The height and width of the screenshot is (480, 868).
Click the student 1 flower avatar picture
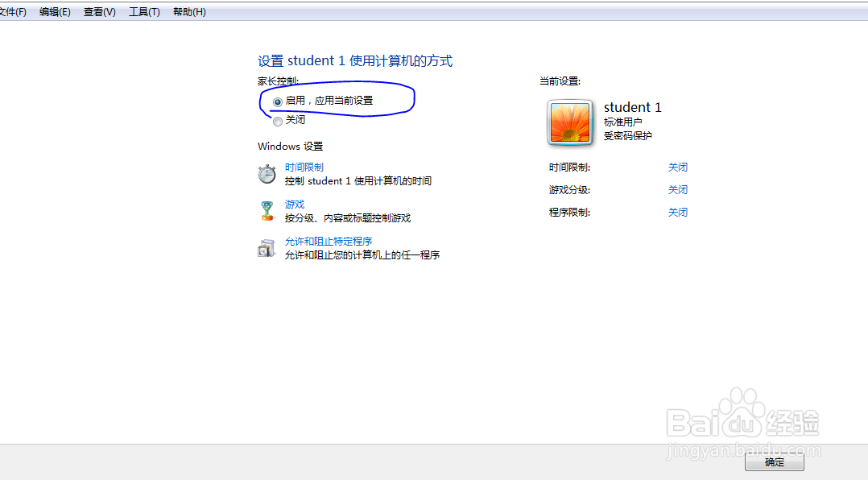pyautogui.click(x=570, y=122)
